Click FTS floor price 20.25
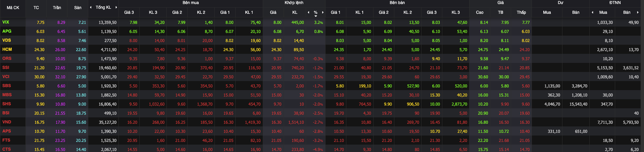Screen dimensions: 644x152 (81, 141)
